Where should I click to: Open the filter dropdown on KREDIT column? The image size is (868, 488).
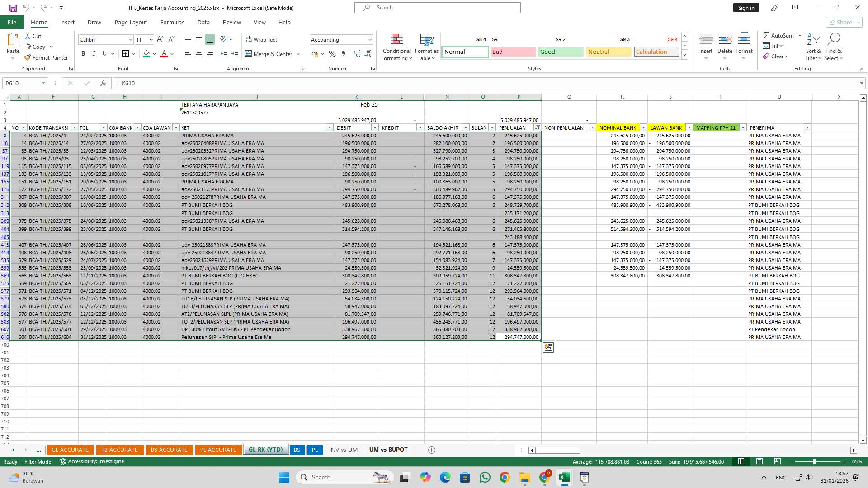pyautogui.click(x=420, y=127)
